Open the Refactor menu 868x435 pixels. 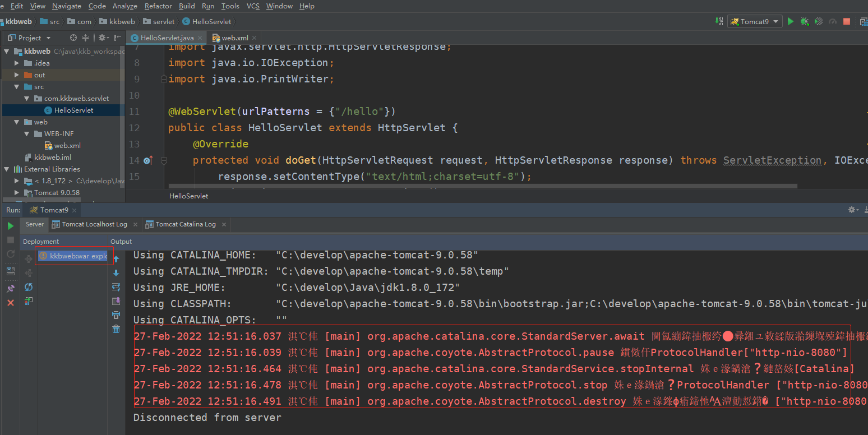(158, 6)
